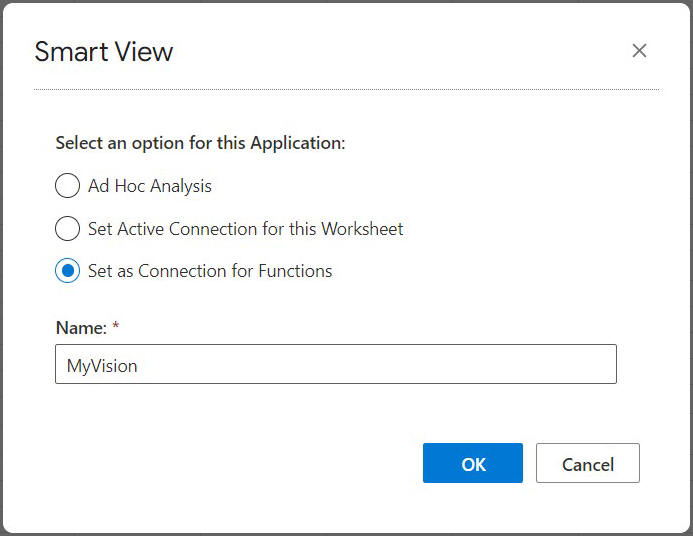Click the "Name:" field label
Image resolution: width=693 pixels, height=536 pixels.
(x=80, y=328)
